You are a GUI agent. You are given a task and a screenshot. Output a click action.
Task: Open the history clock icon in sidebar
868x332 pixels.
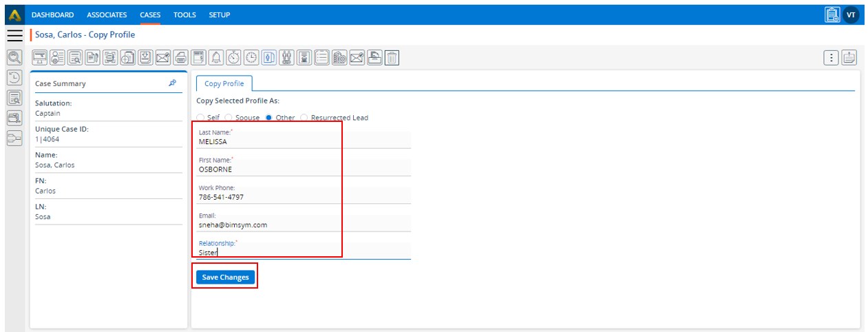tap(14, 78)
